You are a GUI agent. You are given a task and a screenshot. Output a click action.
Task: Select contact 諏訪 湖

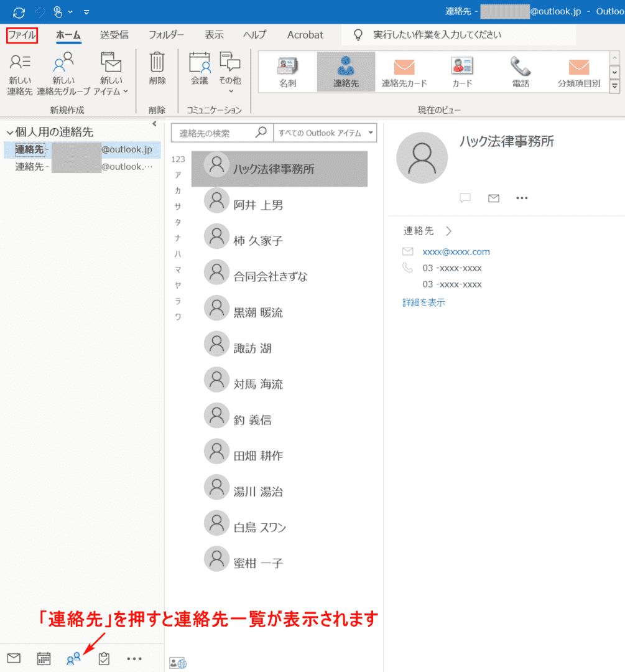(279, 348)
